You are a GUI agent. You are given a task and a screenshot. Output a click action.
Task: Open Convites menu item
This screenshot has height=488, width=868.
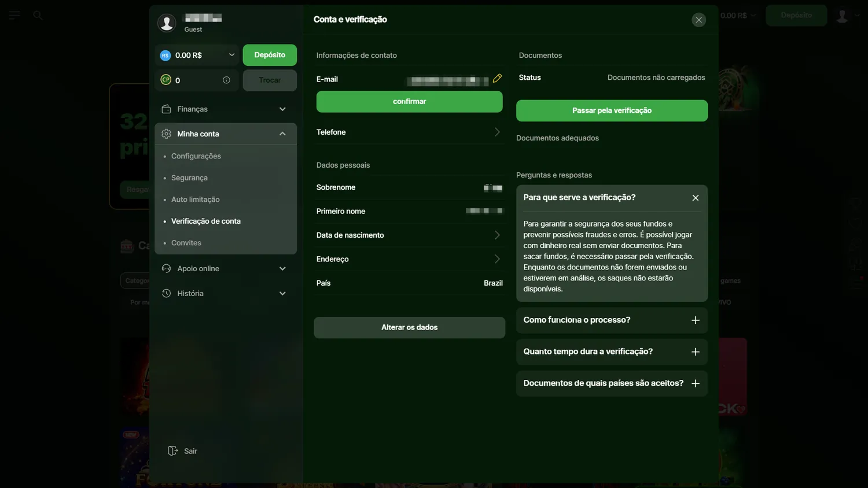186,243
